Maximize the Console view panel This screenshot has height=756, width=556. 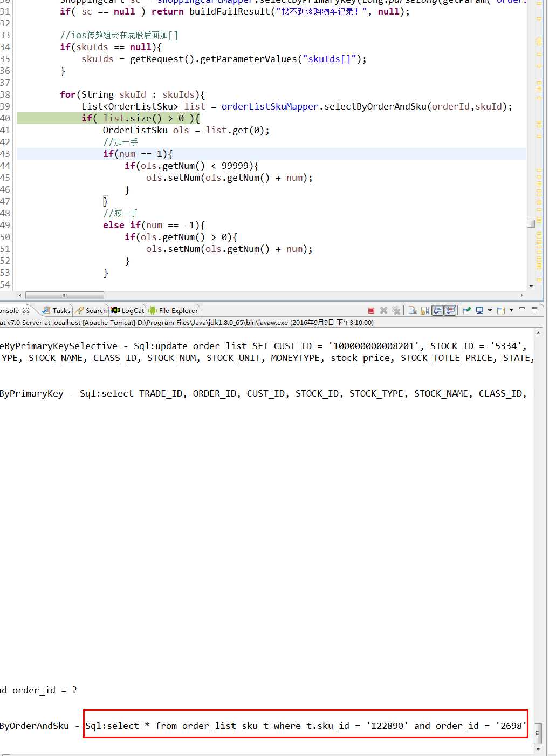click(534, 310)
